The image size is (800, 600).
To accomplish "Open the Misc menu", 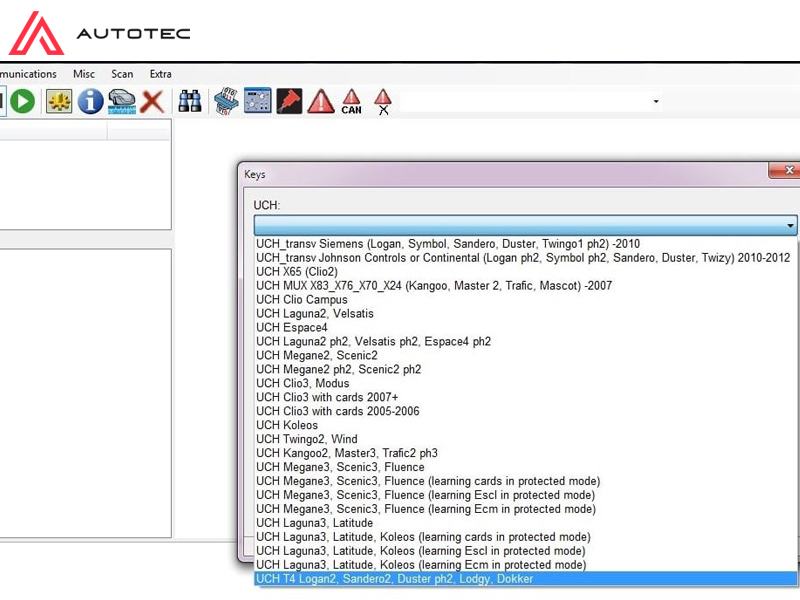I will tap(84, 74).
